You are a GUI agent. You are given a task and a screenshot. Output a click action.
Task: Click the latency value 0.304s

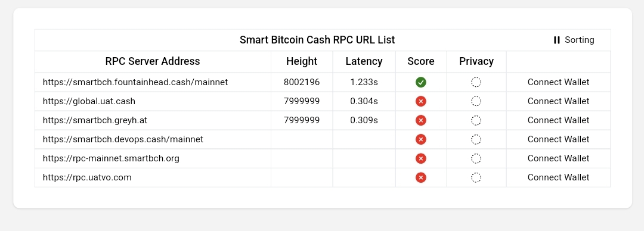(364, 101)
